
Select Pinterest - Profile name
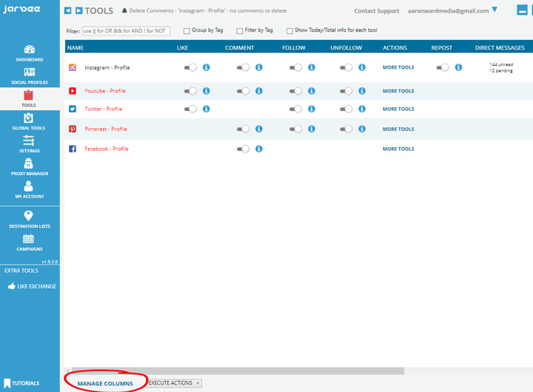(x=106, y=129)
